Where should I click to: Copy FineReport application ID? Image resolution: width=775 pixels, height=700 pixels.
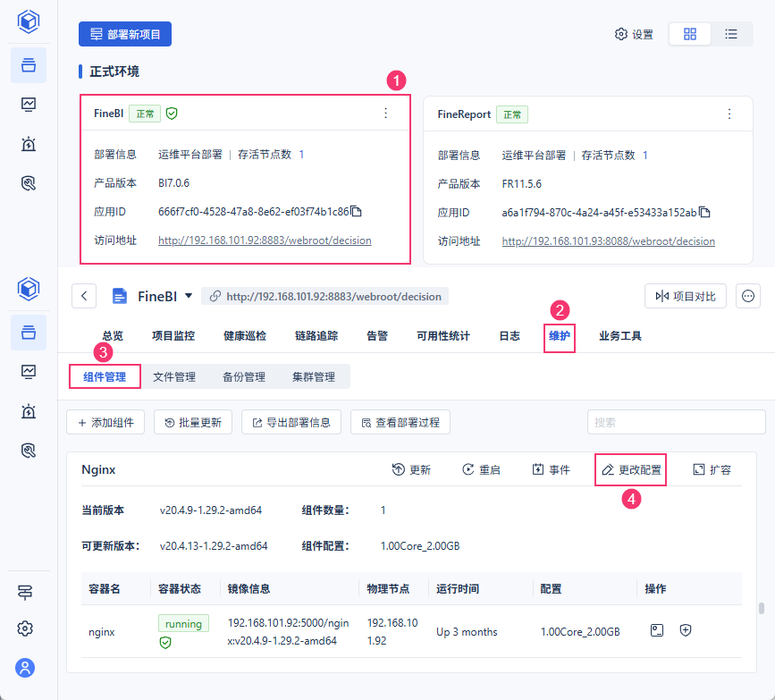[x=704, y=213]
